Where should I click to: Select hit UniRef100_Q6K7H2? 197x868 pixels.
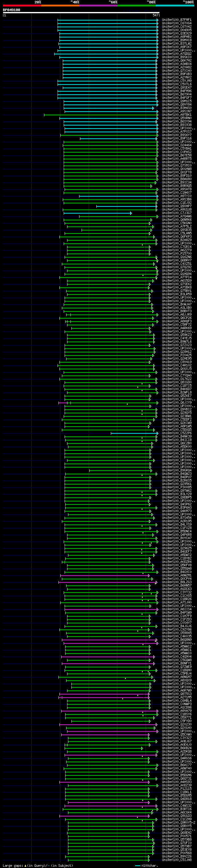tap(177, 61)
